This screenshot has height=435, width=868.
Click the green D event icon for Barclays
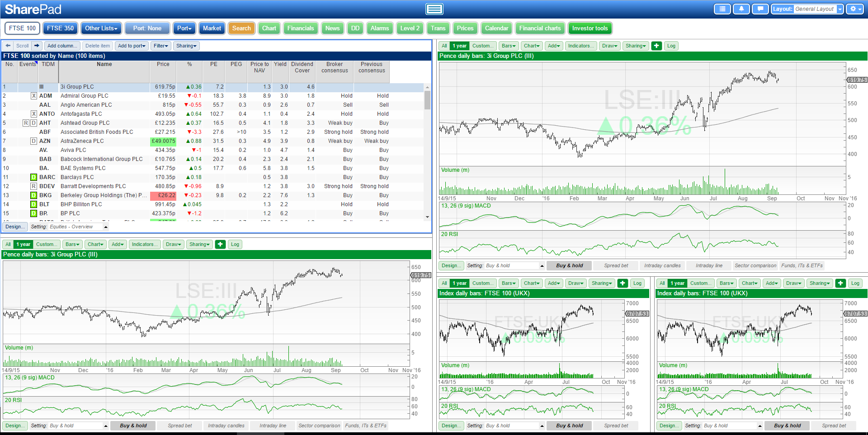point(33,177)
